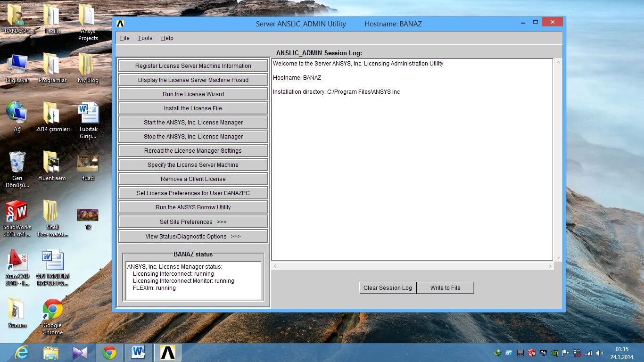Select the Bilgisayar computer icon
Screen dimensions: 644x362
(x=17, y=68)
